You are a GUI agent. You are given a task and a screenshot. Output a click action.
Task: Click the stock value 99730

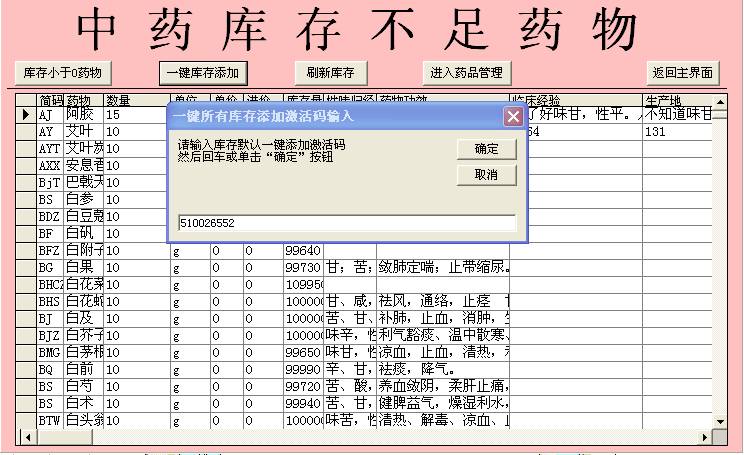click(x=303, y=268)
